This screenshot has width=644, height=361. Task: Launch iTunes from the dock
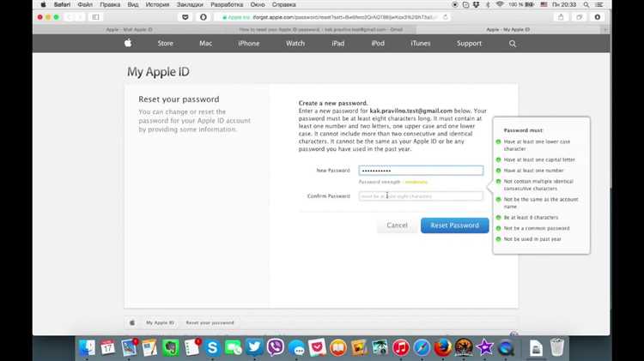click(x=401, y=347)
